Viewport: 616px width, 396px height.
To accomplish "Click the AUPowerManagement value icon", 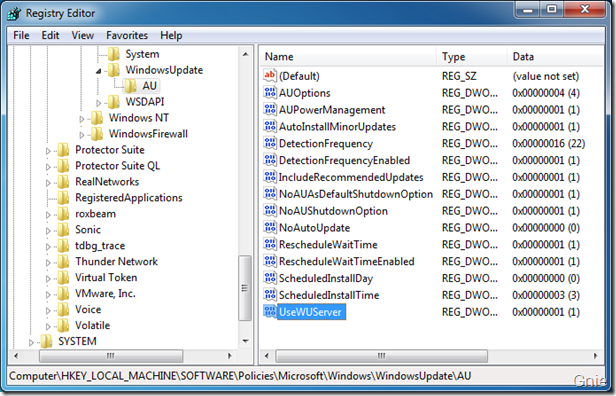I will coord(270,109).
